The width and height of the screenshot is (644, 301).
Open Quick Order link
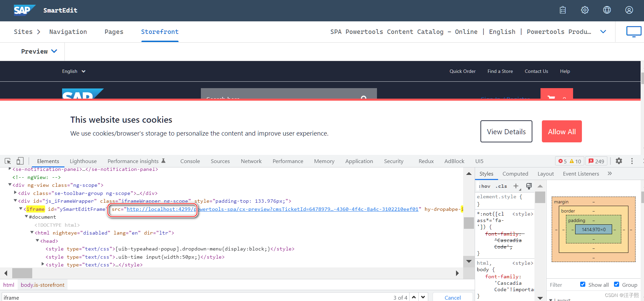[462, 71]
